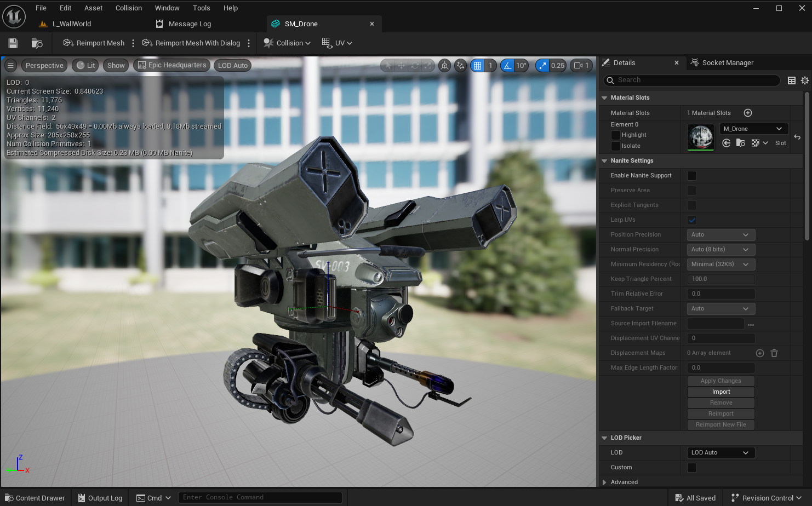Toggle grid snapping icon in viewport

pyautogui.click(x=478, y=66)
